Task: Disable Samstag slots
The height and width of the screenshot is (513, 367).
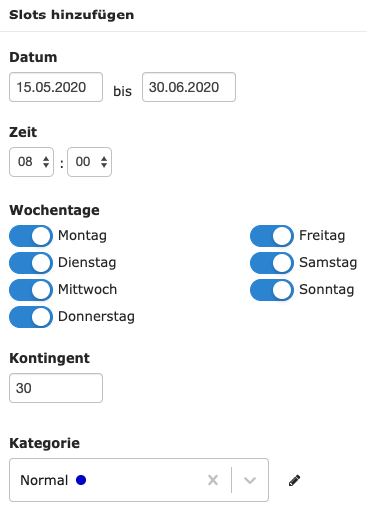Action: tap(272, 263)
